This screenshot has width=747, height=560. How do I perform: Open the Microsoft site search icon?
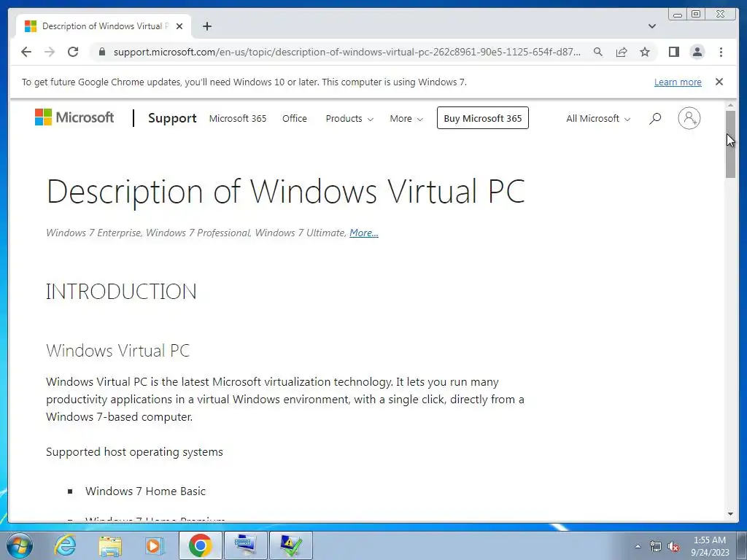655,118
